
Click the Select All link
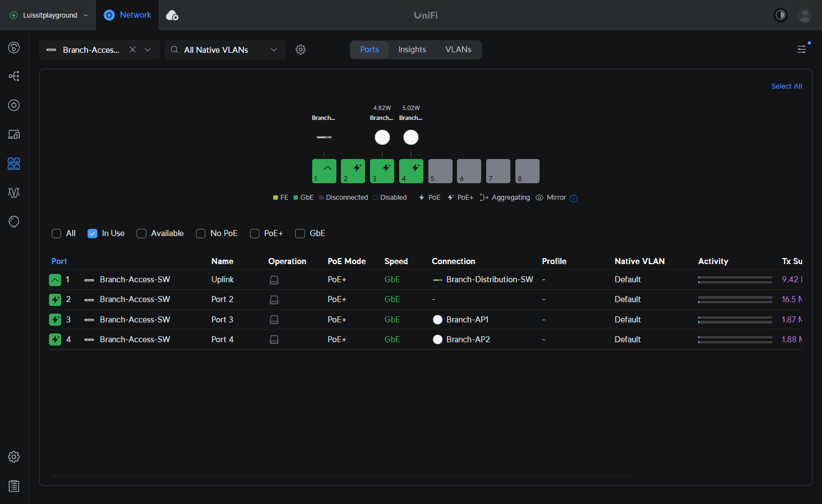coord(787,86)
